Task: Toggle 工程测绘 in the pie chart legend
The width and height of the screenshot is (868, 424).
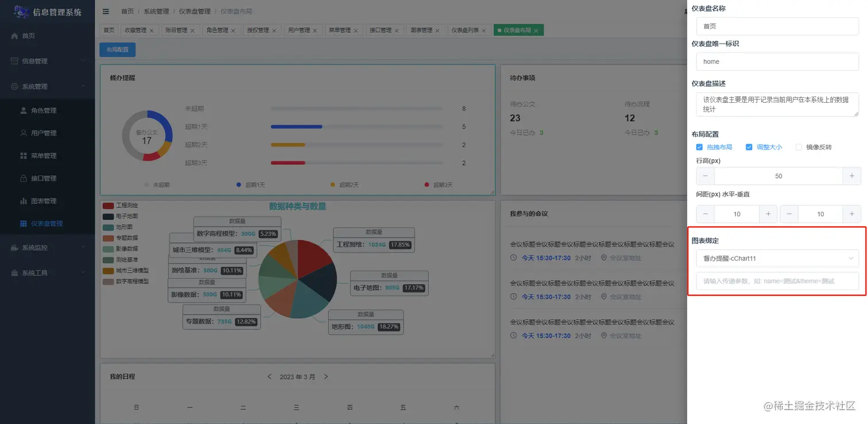Action: pos(120,205)
